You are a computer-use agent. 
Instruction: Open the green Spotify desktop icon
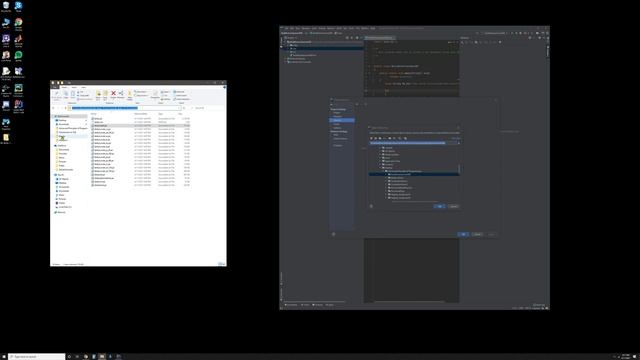click(18, 56)
